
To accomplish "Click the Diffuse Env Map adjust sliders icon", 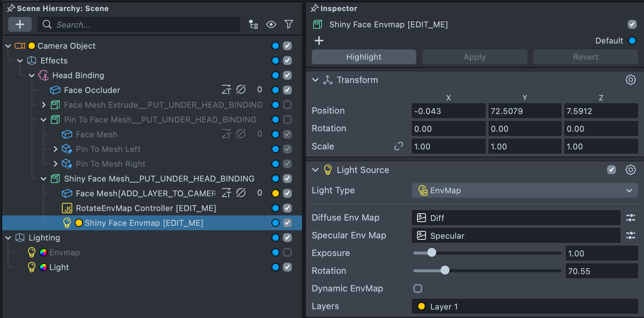I will coord(630,218).
